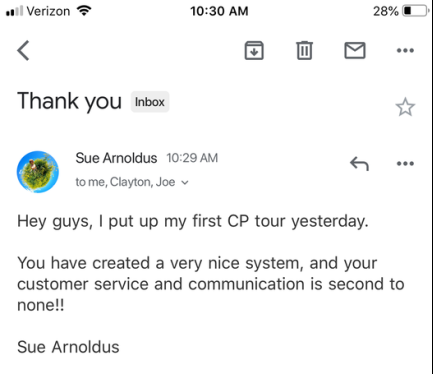Tap the Wi-Fi icon in status bar

click(84, 11)
